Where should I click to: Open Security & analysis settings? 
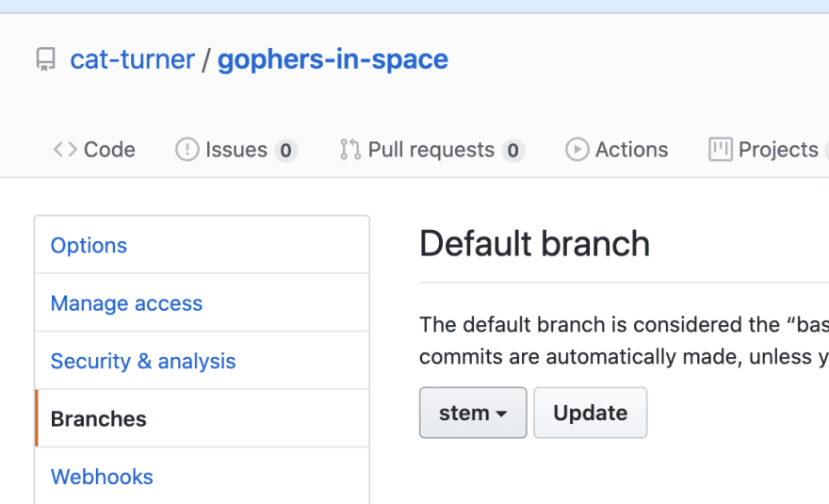pos(202,361)
